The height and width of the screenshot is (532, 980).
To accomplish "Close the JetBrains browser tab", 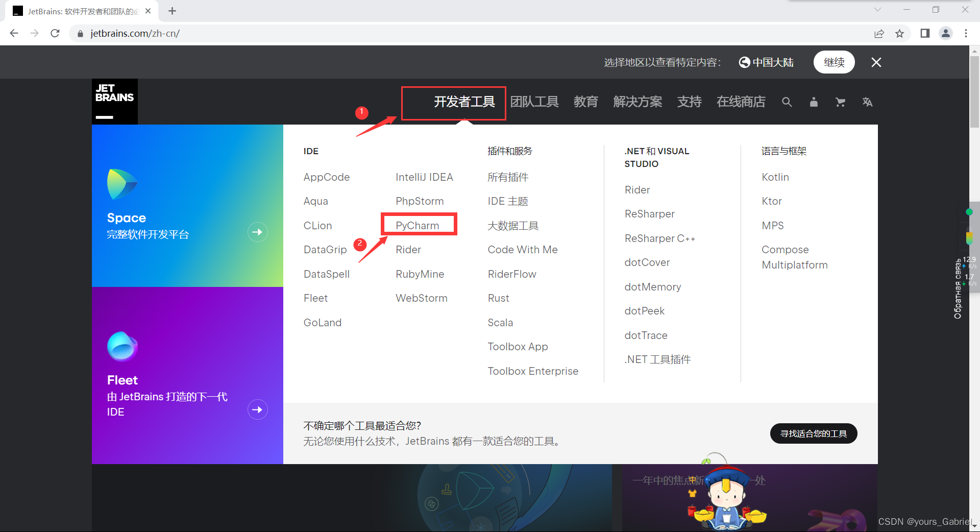I will click(x=148, y=11).
